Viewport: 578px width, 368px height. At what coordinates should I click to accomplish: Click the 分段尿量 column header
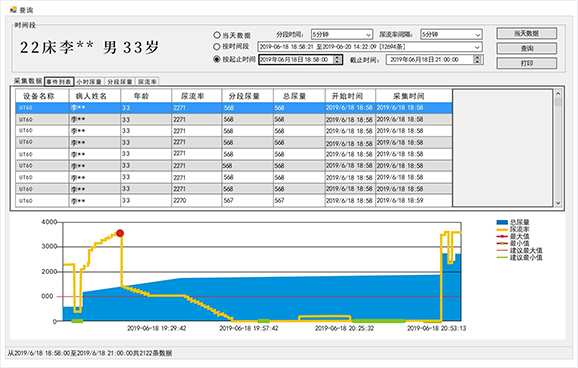247,96
